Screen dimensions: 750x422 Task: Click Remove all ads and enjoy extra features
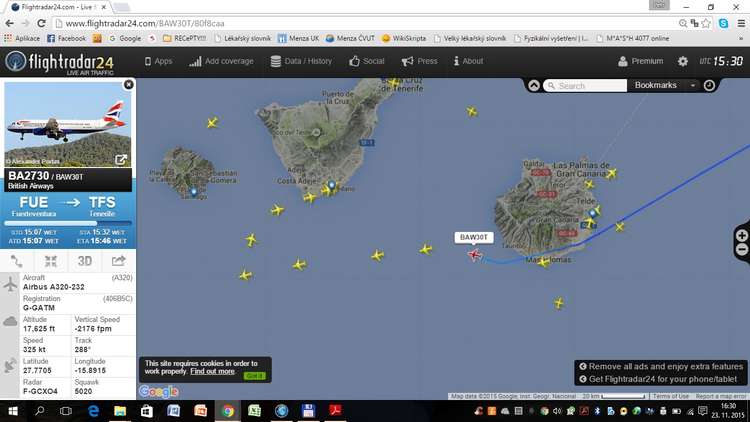(662, 366)
